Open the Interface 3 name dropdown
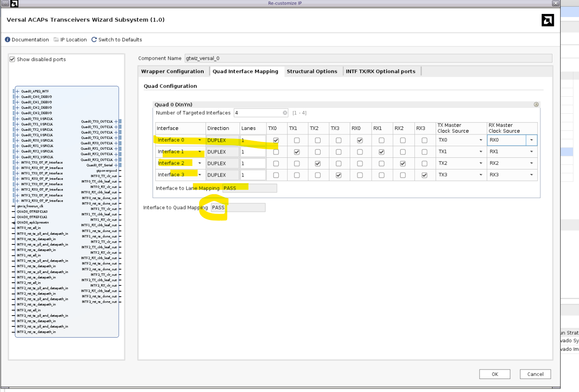This screenshot has height=392, width=579. tap(200, 175)
